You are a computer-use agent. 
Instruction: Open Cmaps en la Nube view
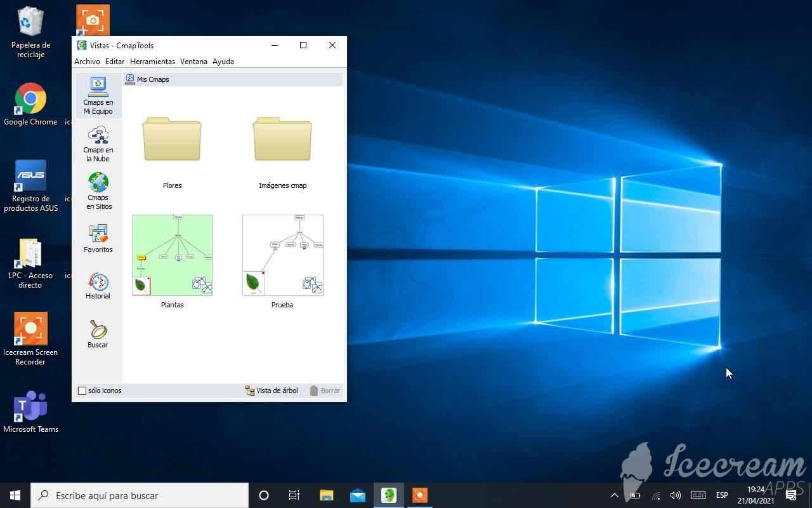coord(98,144)
